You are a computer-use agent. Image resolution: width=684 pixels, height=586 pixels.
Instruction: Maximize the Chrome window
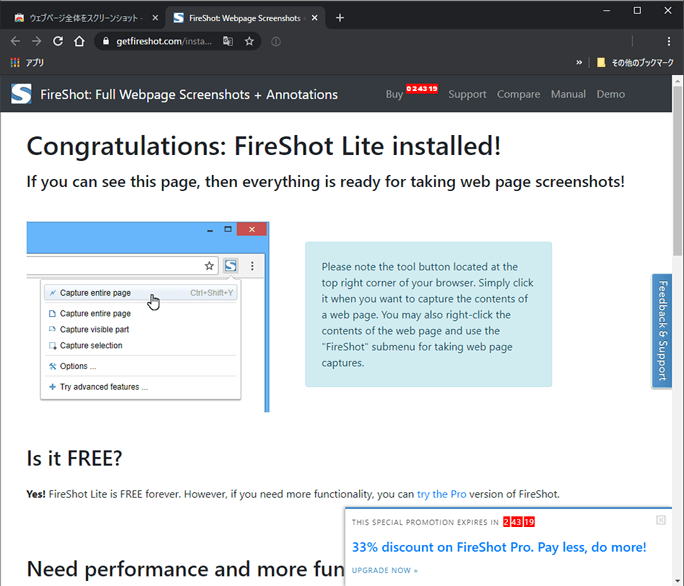pyautogui.click(x=637, y=10)
